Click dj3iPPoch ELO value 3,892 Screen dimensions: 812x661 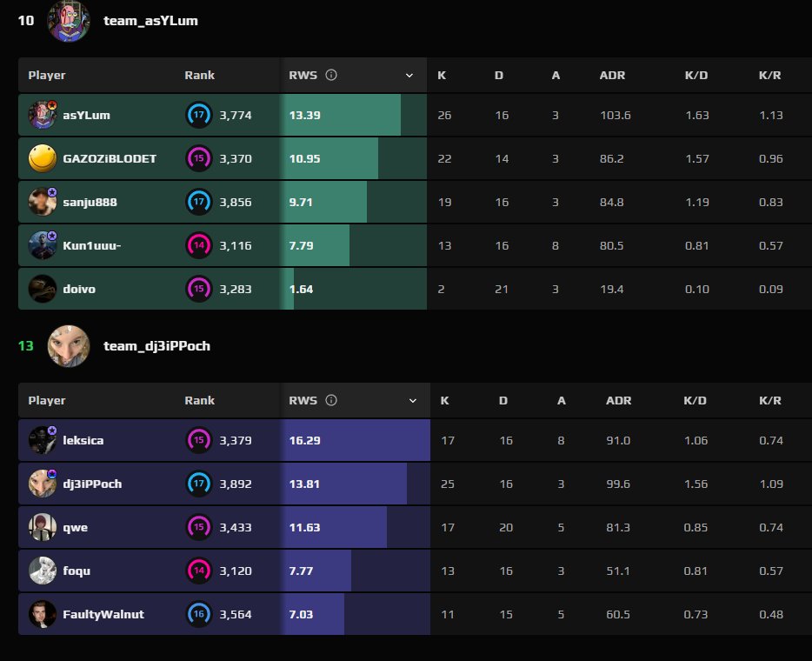[x=236, y=484]
